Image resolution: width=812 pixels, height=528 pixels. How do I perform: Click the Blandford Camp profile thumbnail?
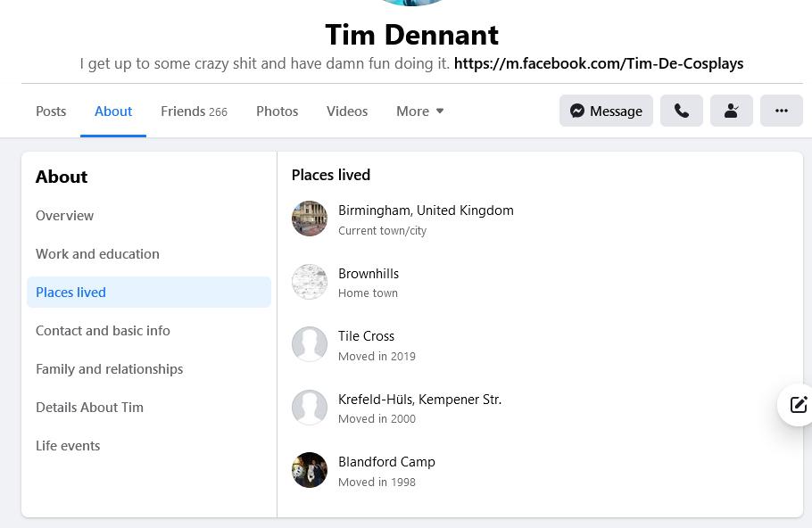click(x=310, y=470)
